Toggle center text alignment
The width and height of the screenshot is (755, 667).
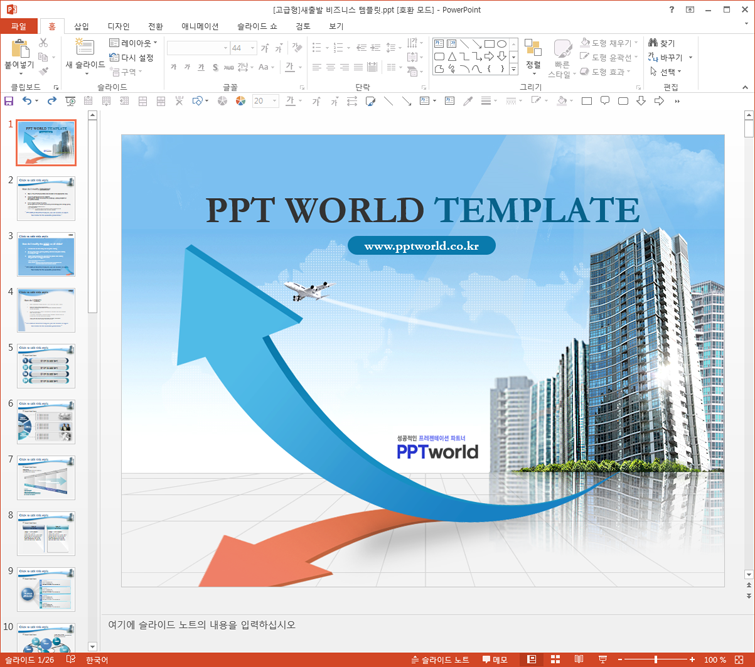pyautogui.click(x=330, y=67)
